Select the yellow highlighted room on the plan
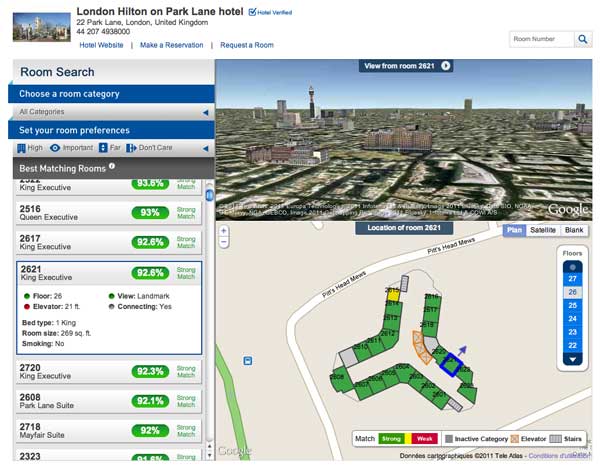This screenshot has width=600, height=469. [x=393, y=295]
